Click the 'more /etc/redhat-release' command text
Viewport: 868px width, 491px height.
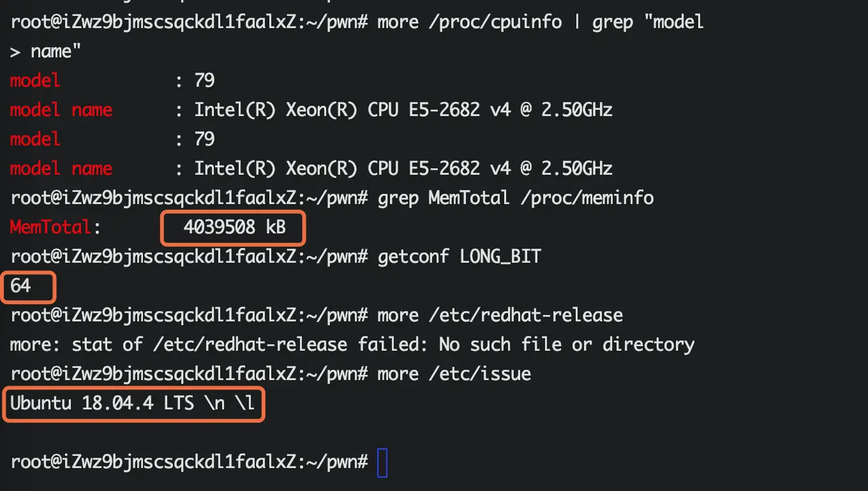500,315
